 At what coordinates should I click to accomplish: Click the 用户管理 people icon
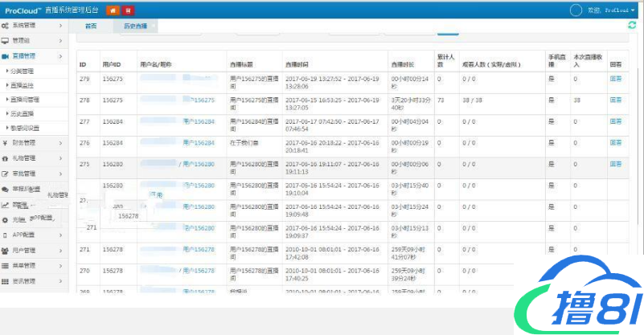coord(6,251)
